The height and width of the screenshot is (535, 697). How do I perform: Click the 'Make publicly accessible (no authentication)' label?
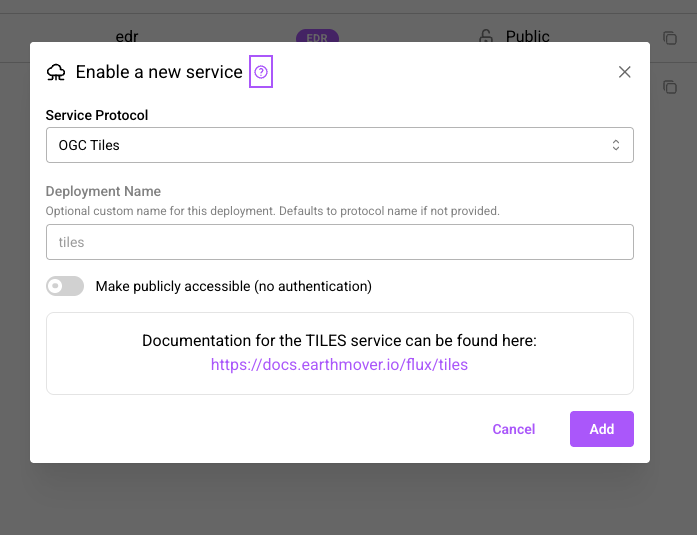[x=233, y=286]
